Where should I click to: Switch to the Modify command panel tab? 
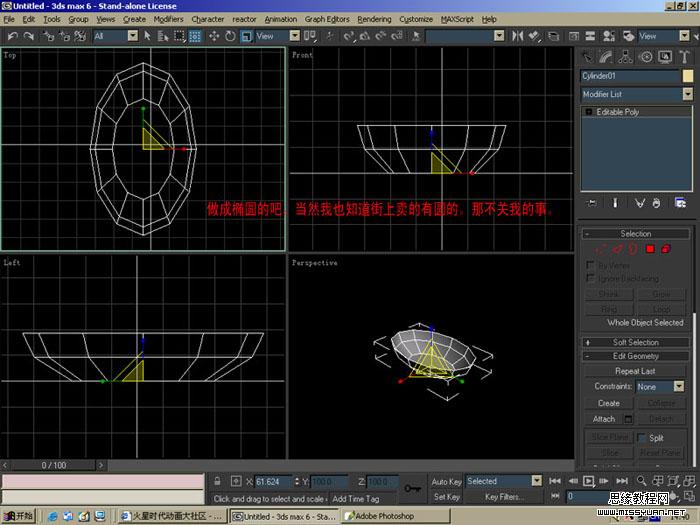click(605, 57)
